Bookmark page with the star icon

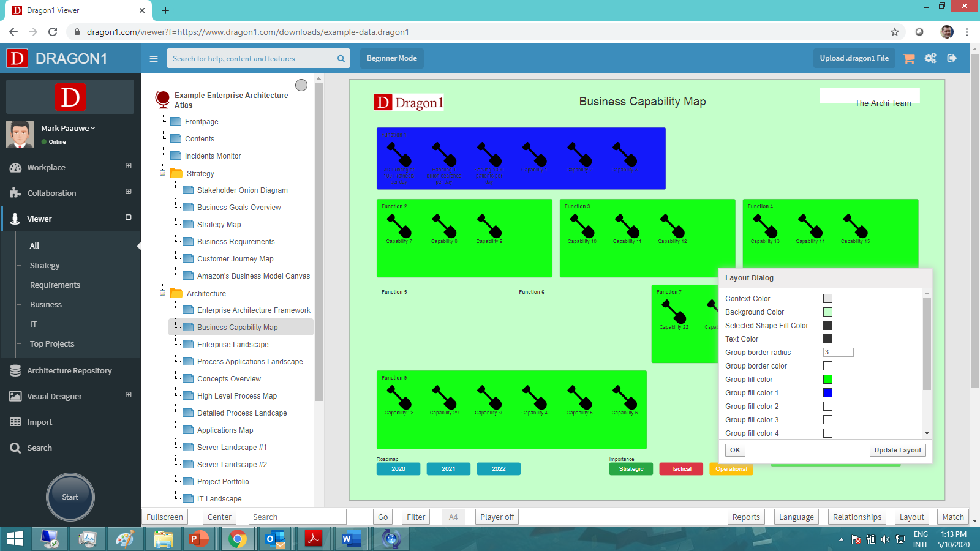click(895, 32)
